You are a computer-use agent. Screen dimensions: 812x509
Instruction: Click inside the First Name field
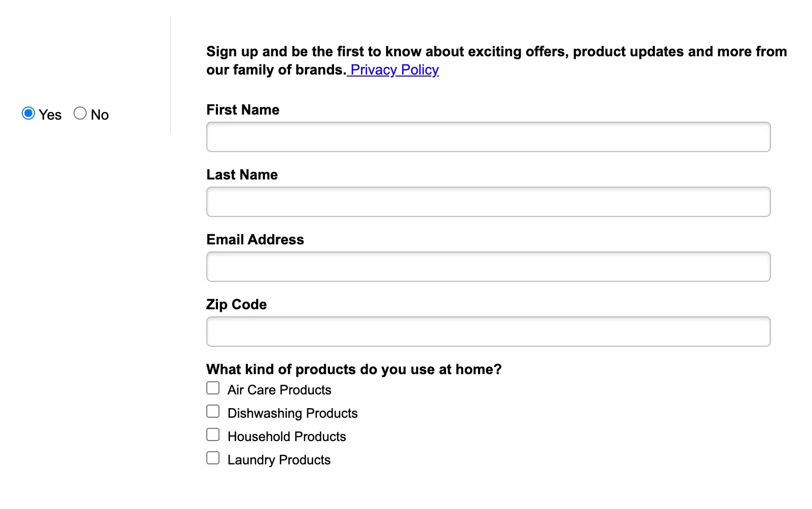click(488, 136)
